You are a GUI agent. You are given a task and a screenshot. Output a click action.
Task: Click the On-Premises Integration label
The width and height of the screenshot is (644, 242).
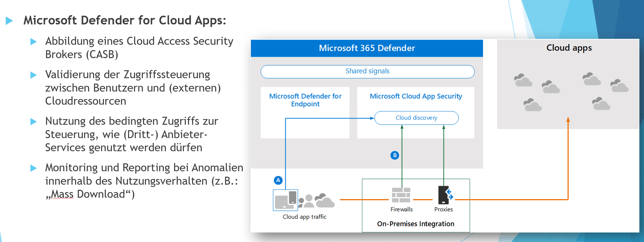coord(416,224)
